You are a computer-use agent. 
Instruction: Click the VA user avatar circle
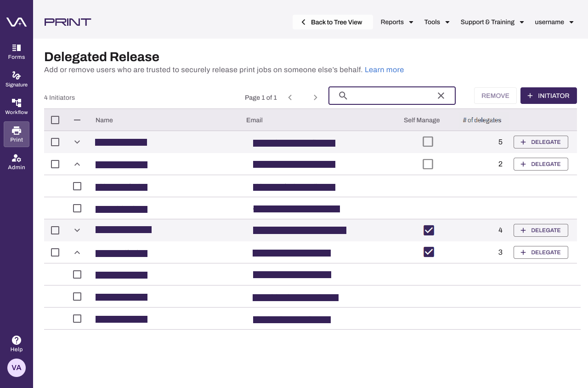(x=17, y=368)
